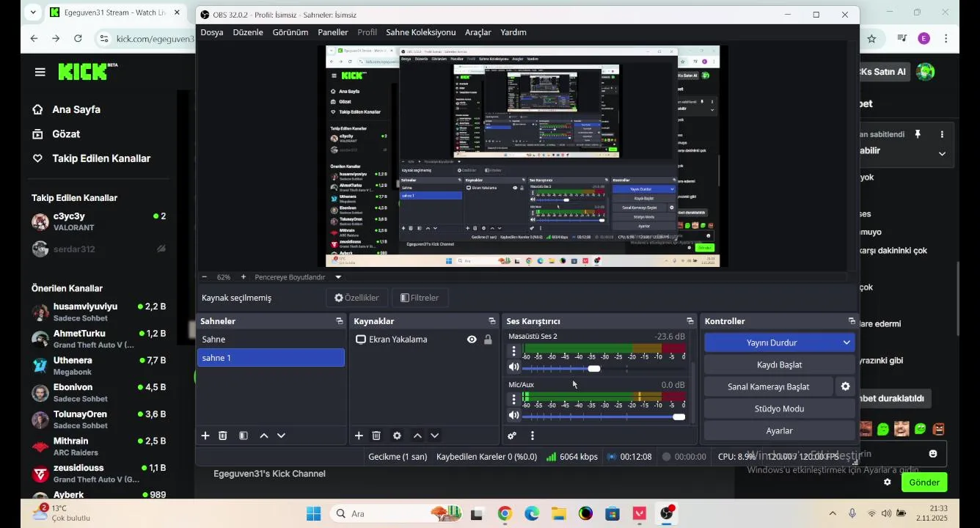Select the sahne 1 scene
This screenshot has width=980, height=528.
271,358
